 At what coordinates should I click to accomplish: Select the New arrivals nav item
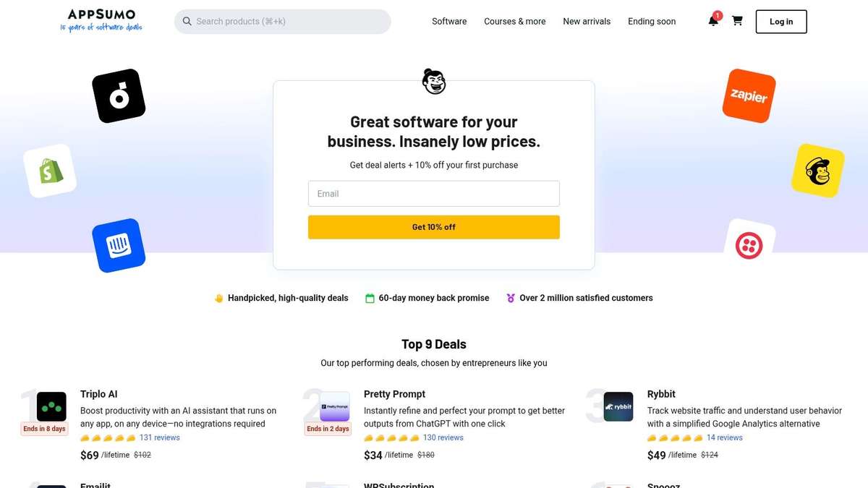tap(587, 21)
